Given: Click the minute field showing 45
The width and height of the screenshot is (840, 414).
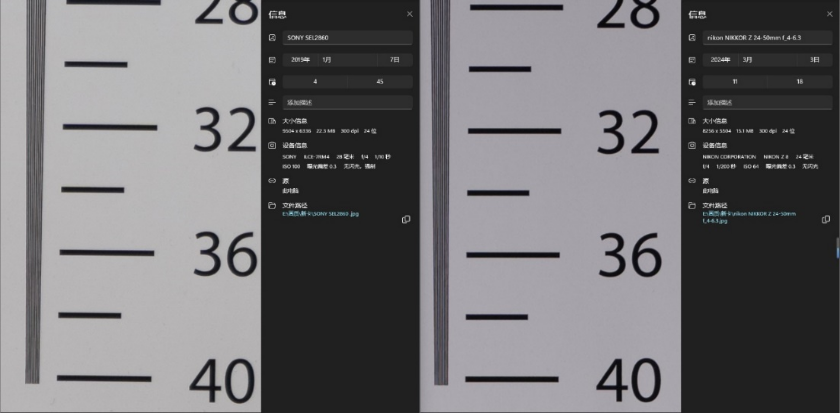Looking at the screenshot, I should point(379,81).
